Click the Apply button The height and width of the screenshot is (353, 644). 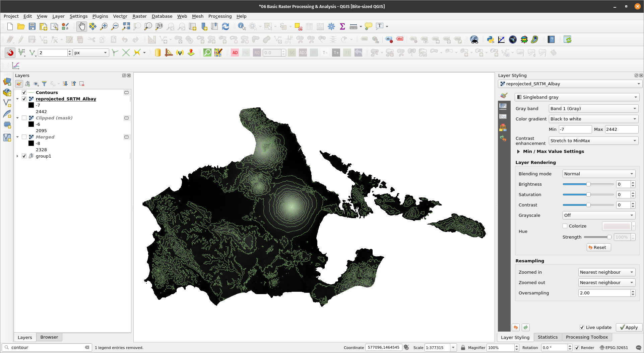[x=629, y=327]
